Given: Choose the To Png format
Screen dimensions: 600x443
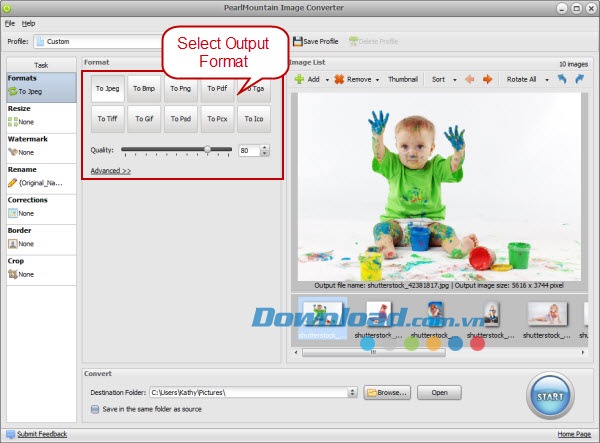Looking at the screenshot, I should [x=181, y=88].
